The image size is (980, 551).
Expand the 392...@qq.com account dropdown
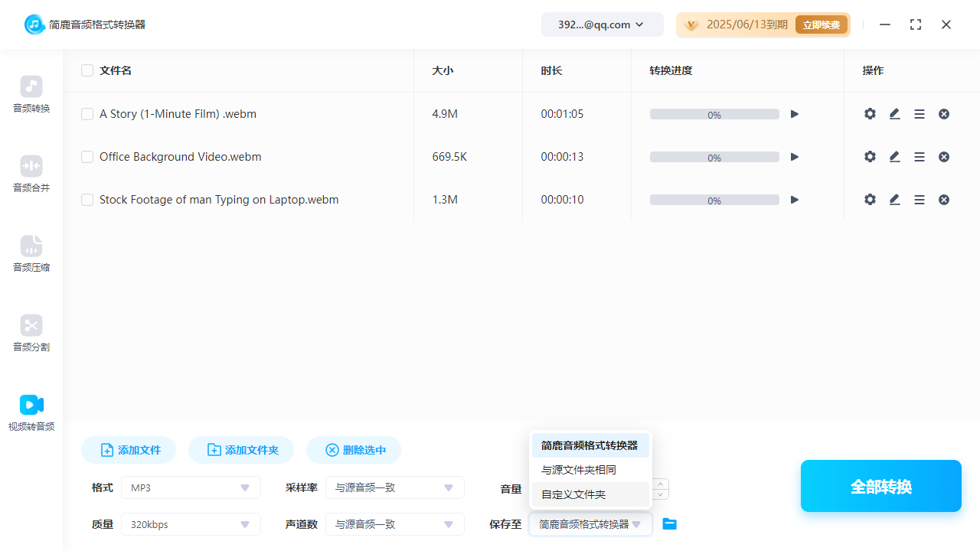602,24
